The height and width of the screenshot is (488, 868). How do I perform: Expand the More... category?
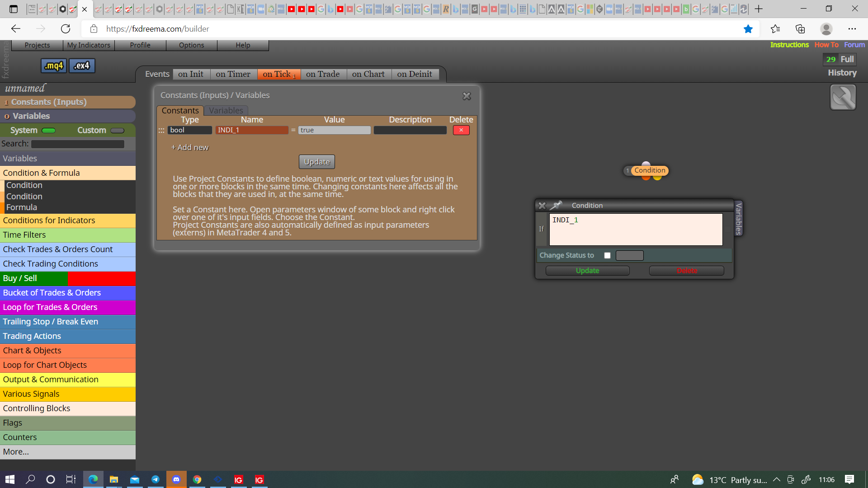click(x=68, y=452)
